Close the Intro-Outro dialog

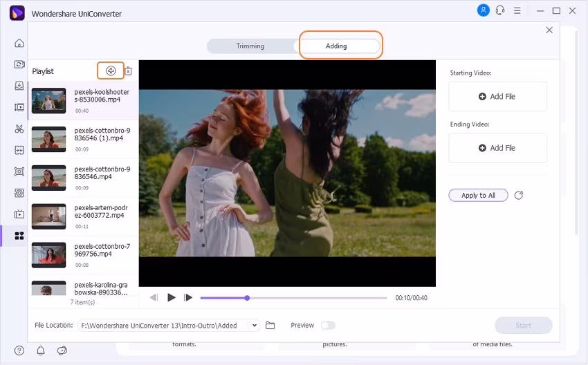click(x=549, y=30)
